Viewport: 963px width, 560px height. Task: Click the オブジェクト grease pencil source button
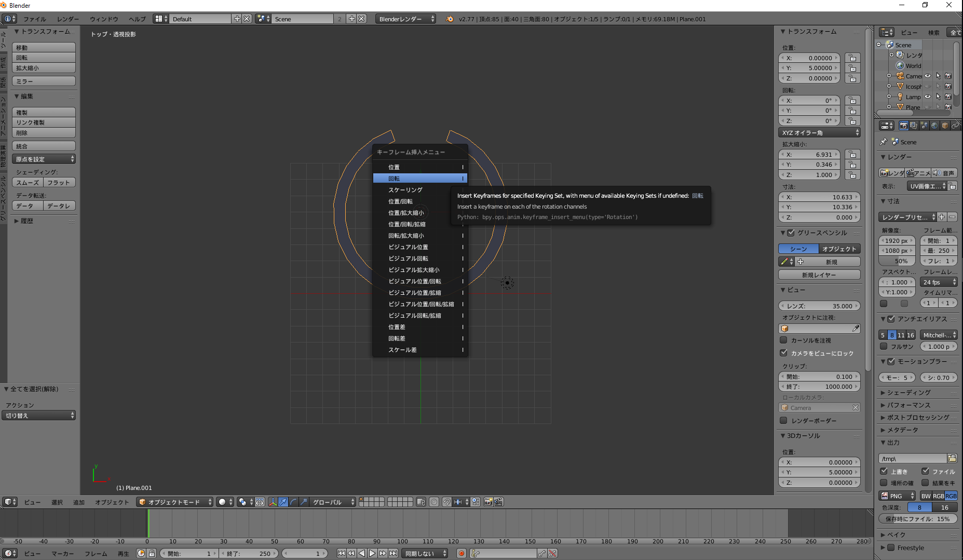(839, 249)
